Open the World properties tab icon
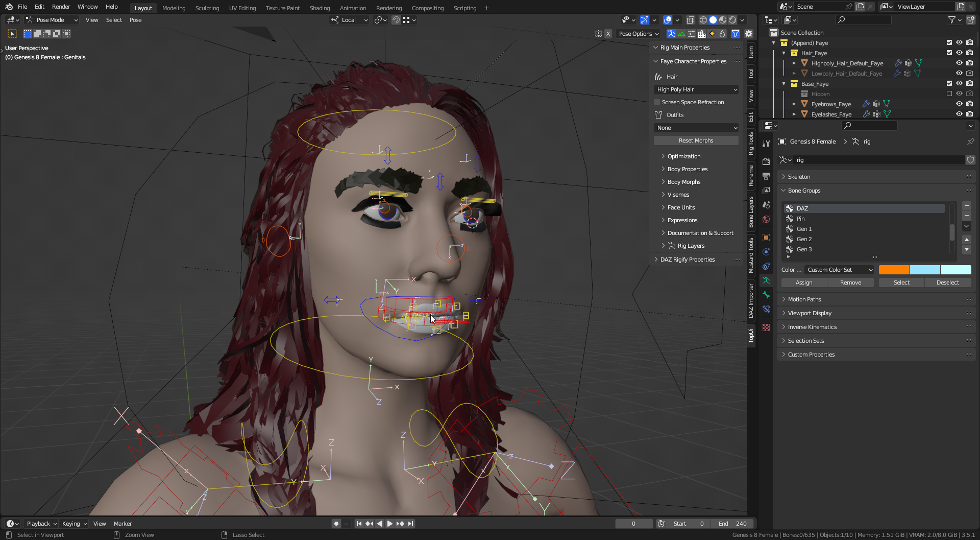This screenshot has height=540, width=980. tap(766, 219)
